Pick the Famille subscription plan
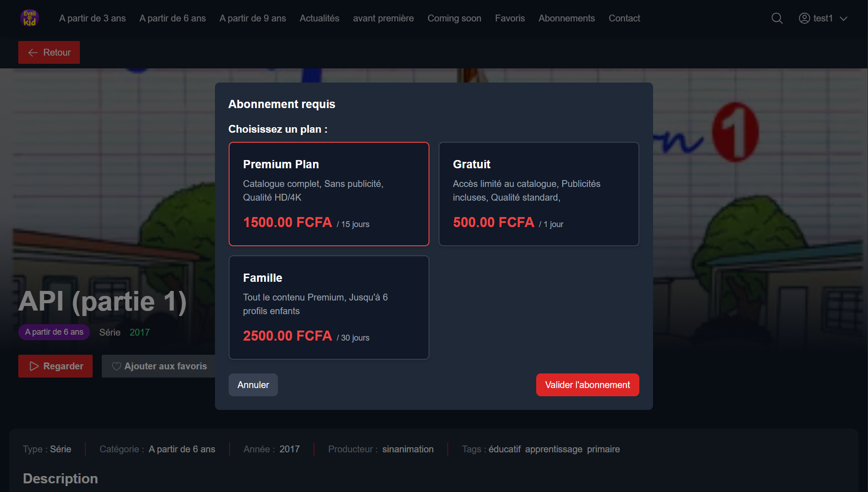The height and width of the screenshot is (492, 868). [329, 307]
